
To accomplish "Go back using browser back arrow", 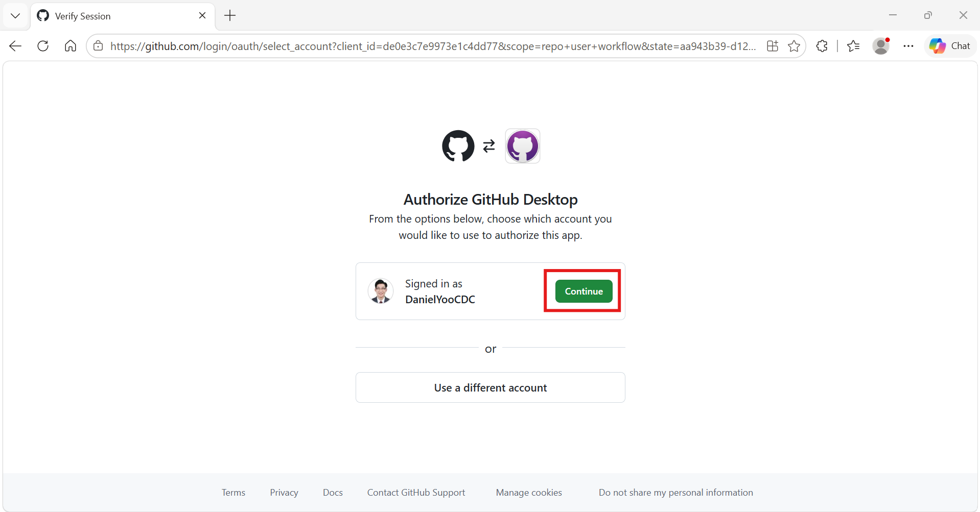I will 15,46.
